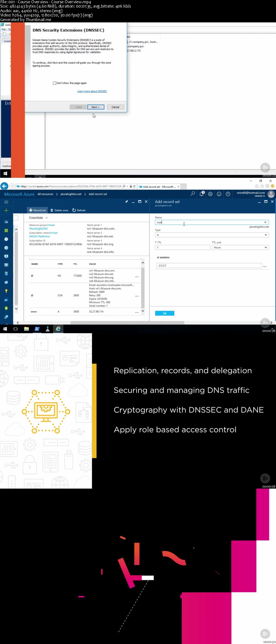
Task: Click the All resources breadcrumb
Action: tap(45, 194)
